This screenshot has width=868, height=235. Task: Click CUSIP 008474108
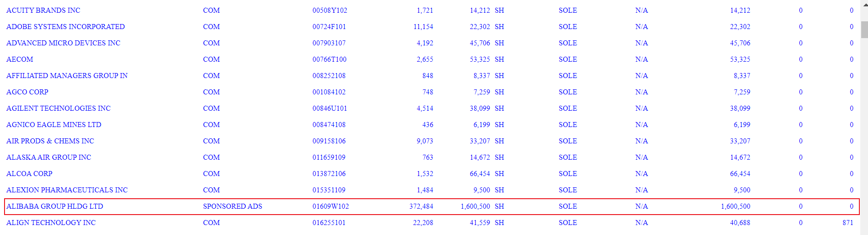point(329,125)
